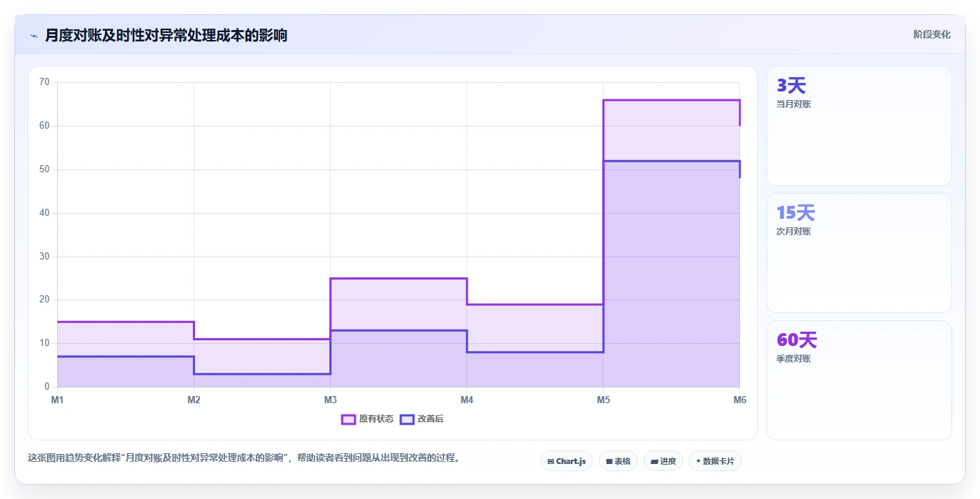
Task: Click the 表格 tag pill
Action: [618, 461]
